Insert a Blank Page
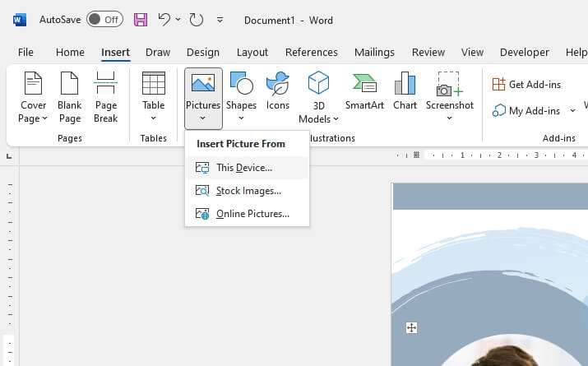588x366 pixels. 69,98
